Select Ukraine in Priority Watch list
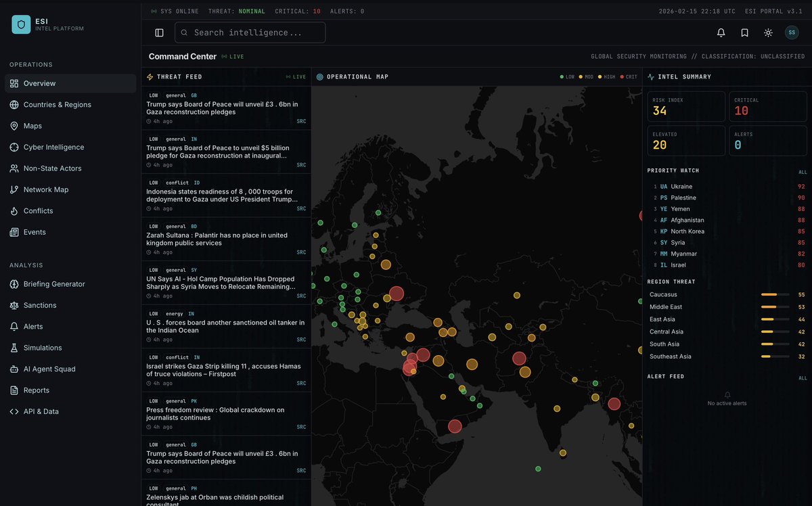This screenshot has height=506, width=812. pyautogui.click(x=727, y=187)
